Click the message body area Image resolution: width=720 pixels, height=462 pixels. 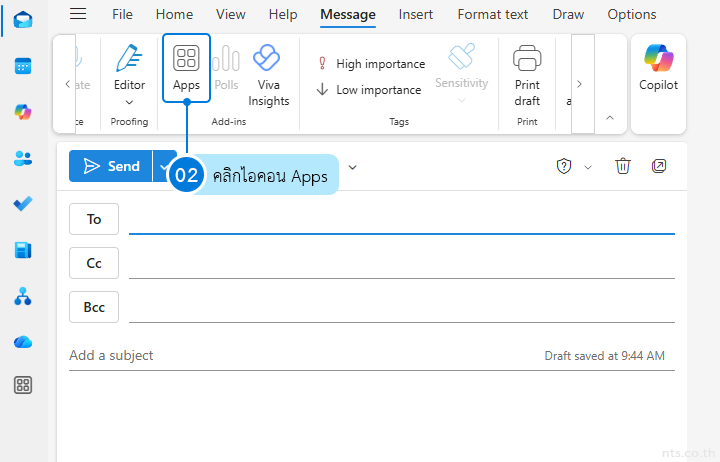[x=372, y=416]
